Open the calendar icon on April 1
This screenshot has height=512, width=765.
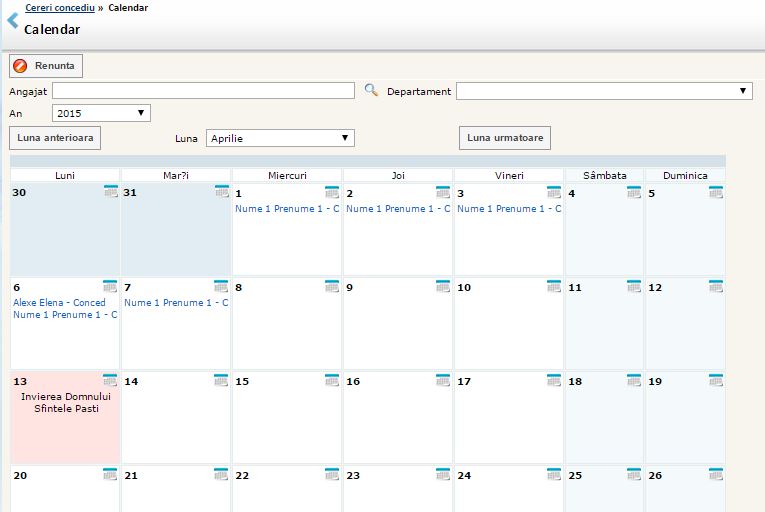coord(332,192)
